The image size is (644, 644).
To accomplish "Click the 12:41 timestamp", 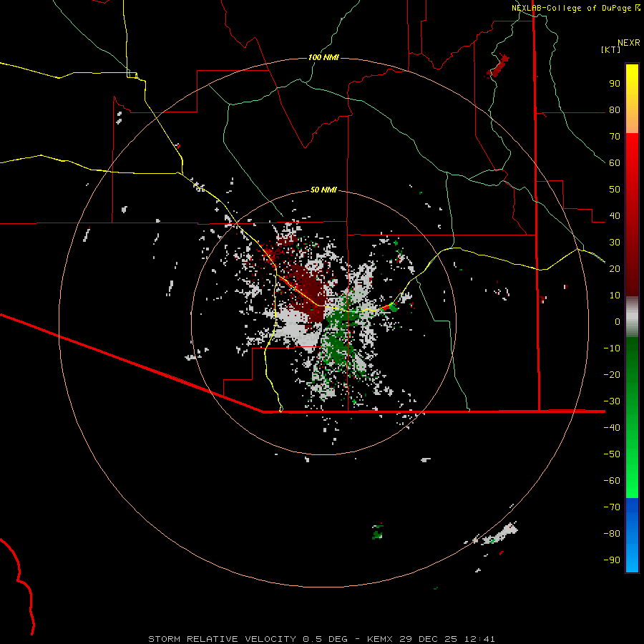I will tap(479, 639).
